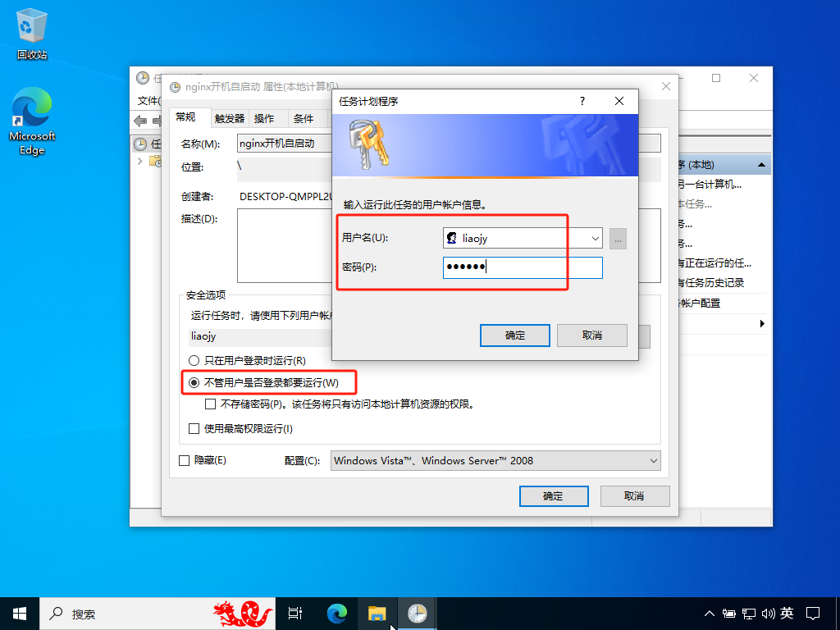The width and height of the screenshot is (840, 630).
Task: Expand the actions pane submenu arrow
Action: coord(762,323)
